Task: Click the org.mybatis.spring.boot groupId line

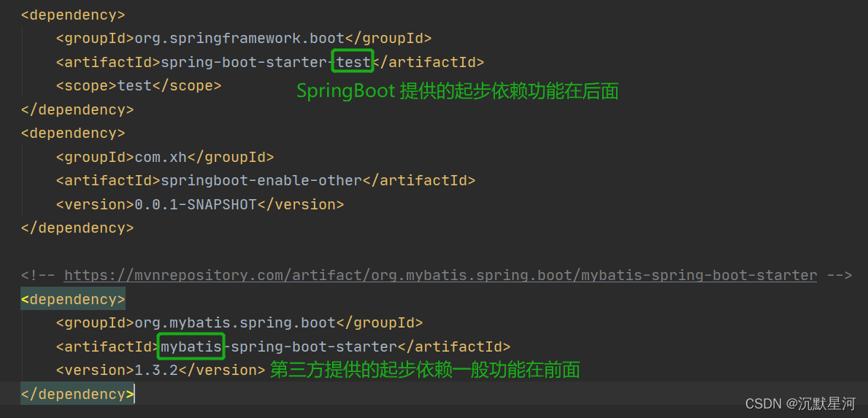Action: click(239, 322)
